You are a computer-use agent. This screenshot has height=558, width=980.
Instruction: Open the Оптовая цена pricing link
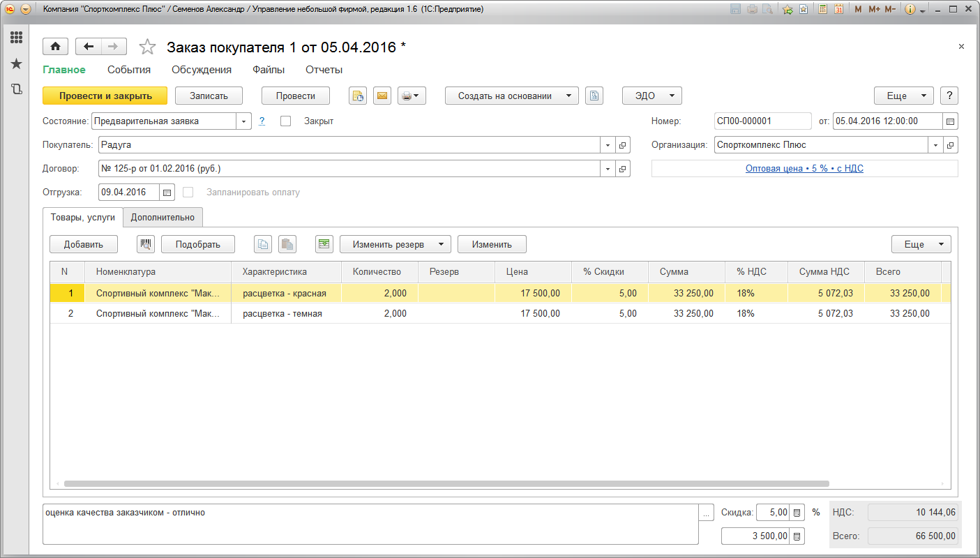pyautogui.click(x=804, y=169)
